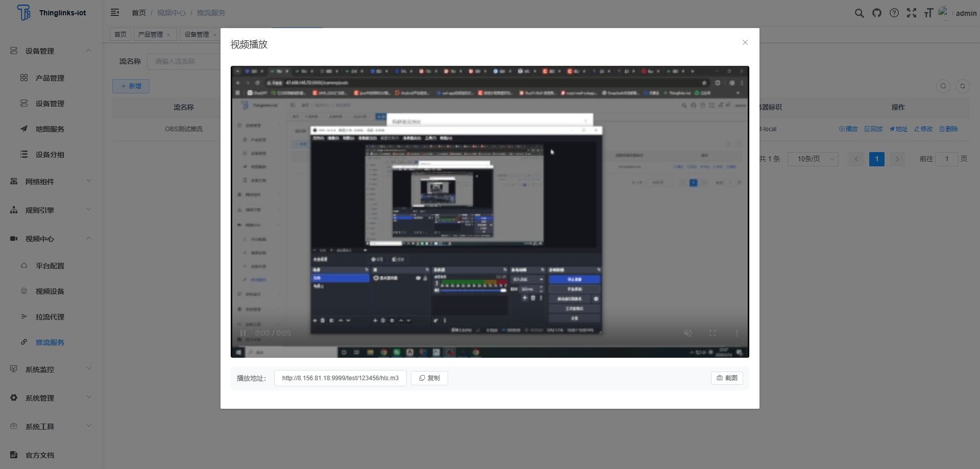This screenshot has height=469, width=980.
Task: Close the 视频播放 dialog
Action: coord(745,42)
